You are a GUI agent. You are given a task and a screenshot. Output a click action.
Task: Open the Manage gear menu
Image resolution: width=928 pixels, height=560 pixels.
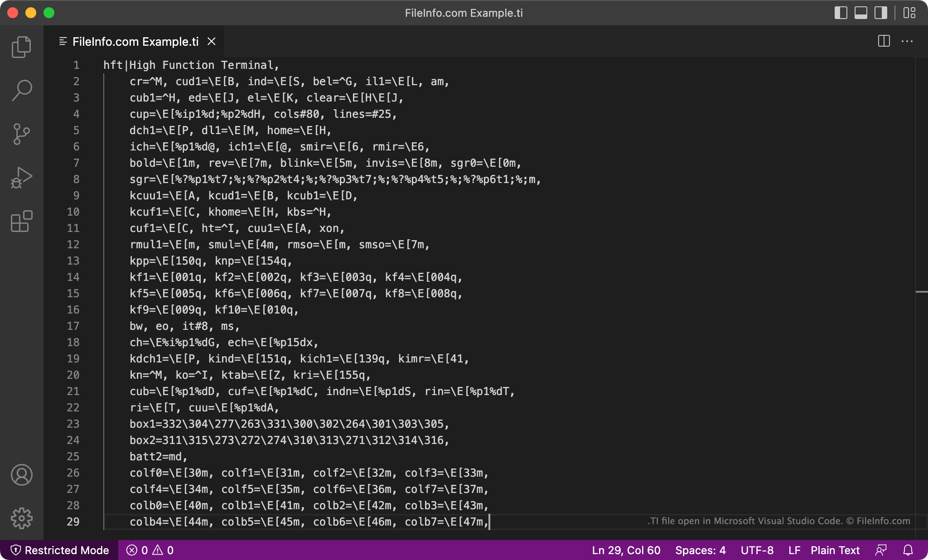click(21, 518)
